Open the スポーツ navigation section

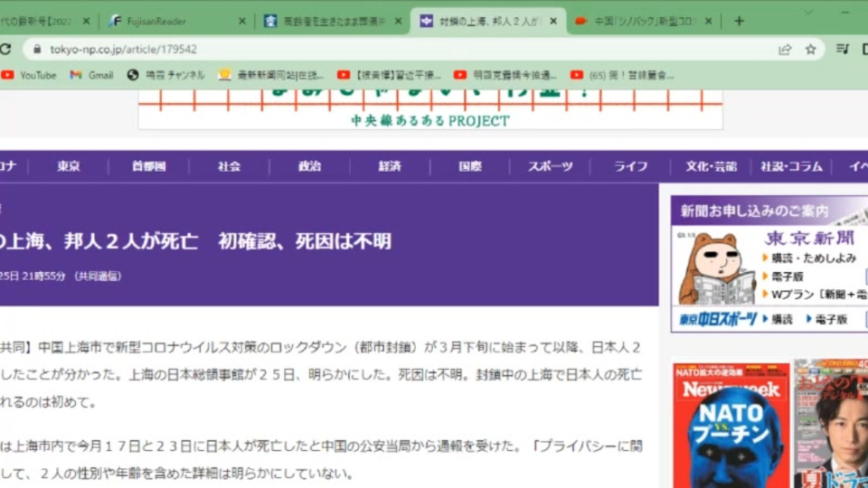click(551, 166)
